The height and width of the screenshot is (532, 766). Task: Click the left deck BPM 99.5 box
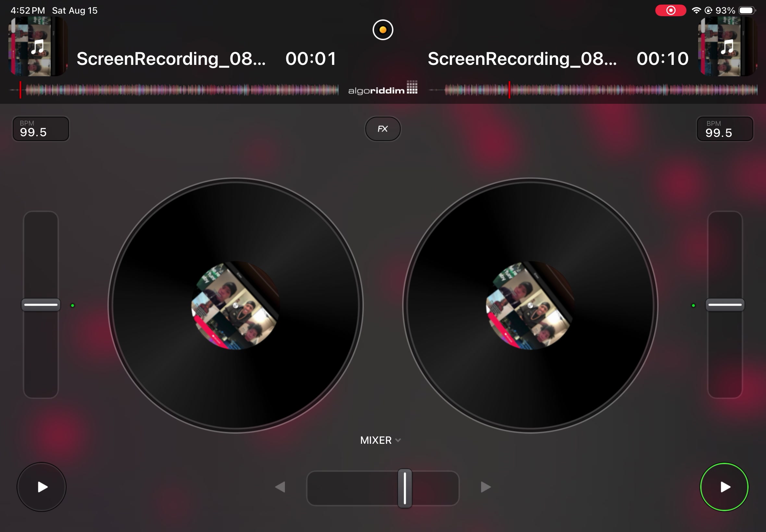[x=41, y=129]
